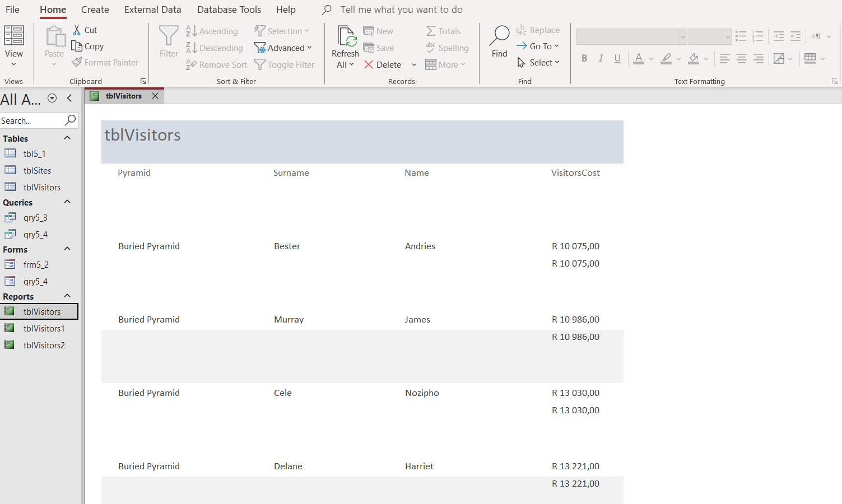
Task: Expand the Go To dropdown
Action: [538, 46]
